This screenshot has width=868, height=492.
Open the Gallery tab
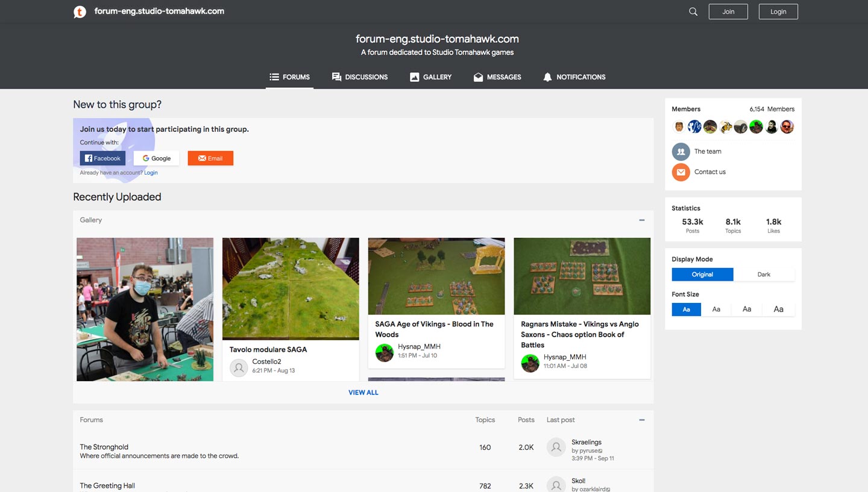coord(430,77)
